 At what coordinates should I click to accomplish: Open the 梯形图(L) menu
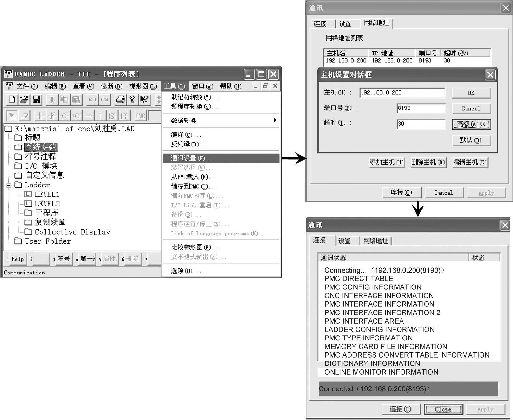point(143,86)
